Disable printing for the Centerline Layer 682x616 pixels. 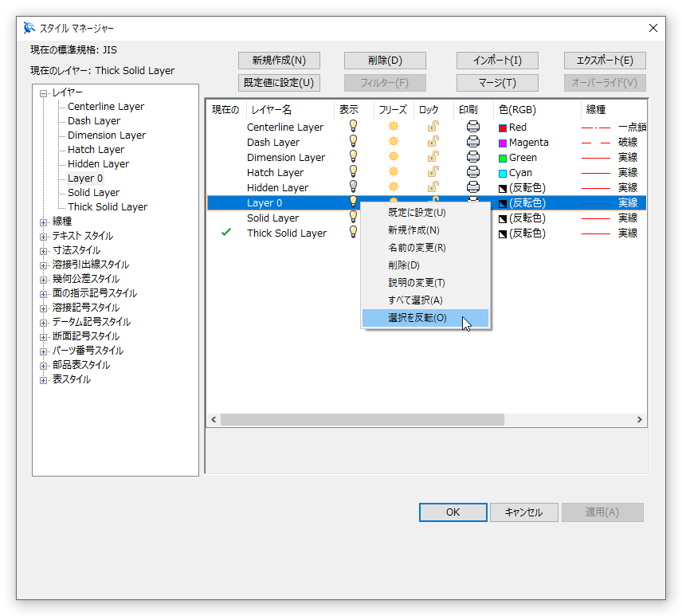tap(473, 127)
